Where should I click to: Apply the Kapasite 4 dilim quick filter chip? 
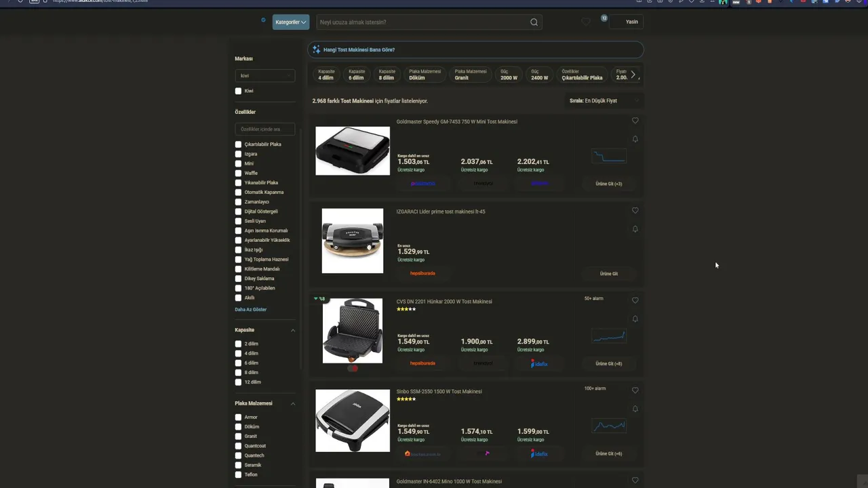326,75
